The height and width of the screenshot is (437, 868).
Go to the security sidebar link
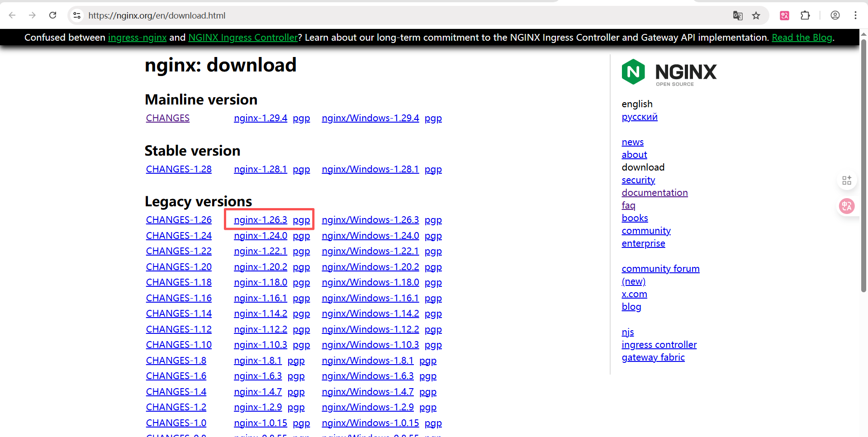[638, 180]
